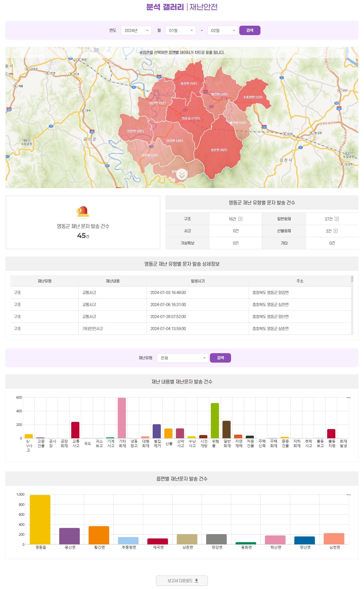
Task: Click the pink 기타화재 bar in the chart
Action: coord(122,418)
